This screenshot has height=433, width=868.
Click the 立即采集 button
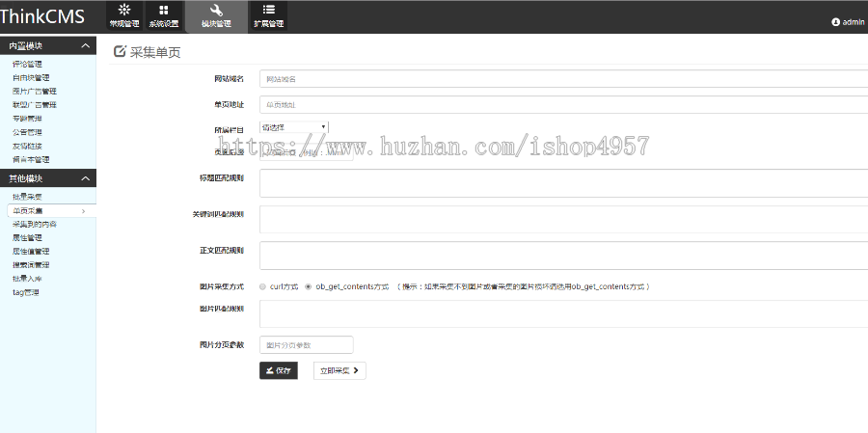tap(339, 370)
